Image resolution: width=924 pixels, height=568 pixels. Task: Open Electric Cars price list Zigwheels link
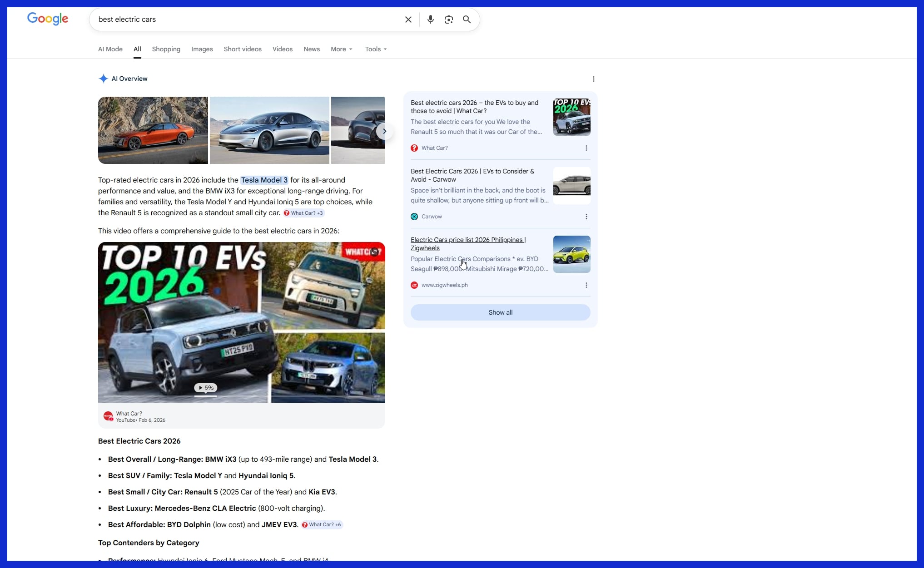(x=467, y=244)
